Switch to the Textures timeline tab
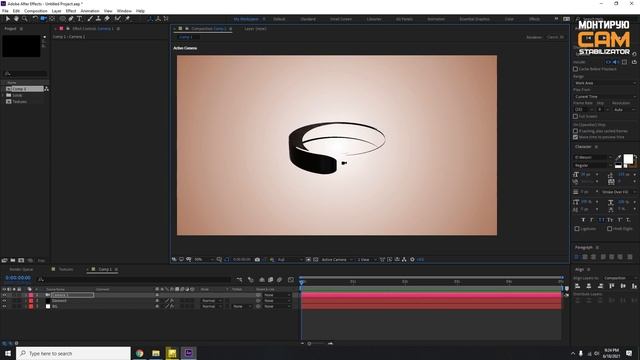640x360 pixels. click(x=66, y=269)
